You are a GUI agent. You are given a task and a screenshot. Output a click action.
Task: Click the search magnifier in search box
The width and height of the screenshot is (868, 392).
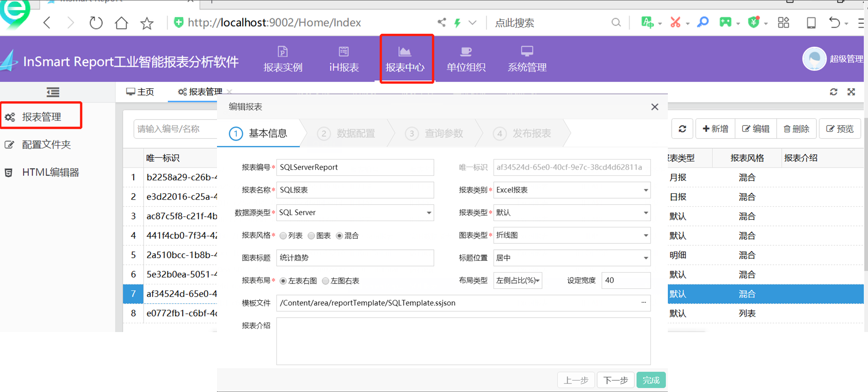[616, 22]
